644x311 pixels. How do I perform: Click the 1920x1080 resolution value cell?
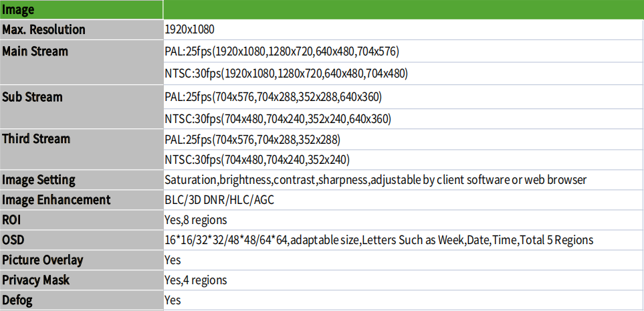pyautogui.click(x=404, y=29)
